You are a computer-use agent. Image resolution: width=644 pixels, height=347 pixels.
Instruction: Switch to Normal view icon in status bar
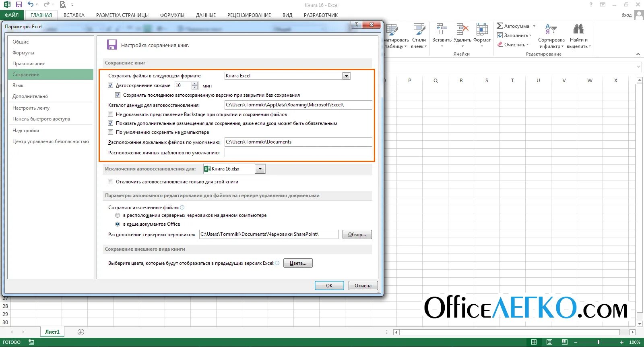click(534, 342)
